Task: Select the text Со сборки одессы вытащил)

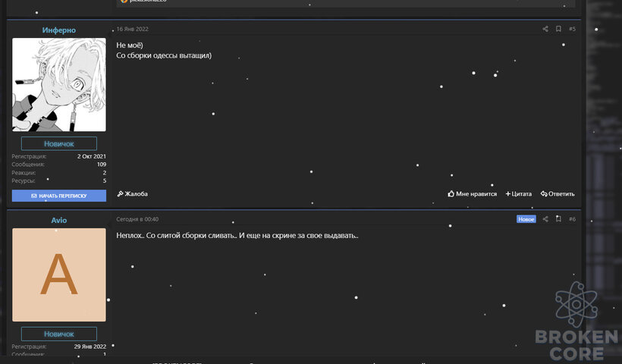Action: coord(164,55)
